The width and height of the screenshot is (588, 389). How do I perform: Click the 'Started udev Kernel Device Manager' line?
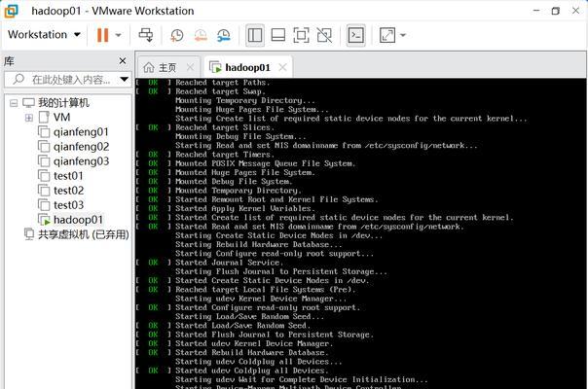[x=254, y=343]
